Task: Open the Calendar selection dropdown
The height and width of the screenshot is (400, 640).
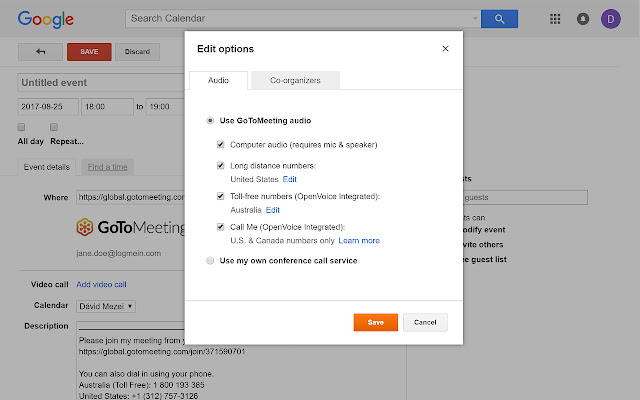Action: 106,306
